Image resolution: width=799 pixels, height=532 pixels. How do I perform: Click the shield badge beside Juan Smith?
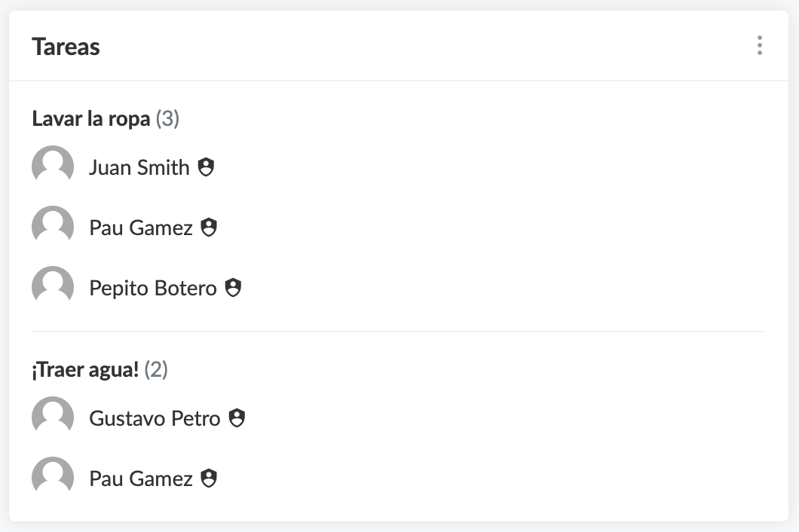pos(206,167)
